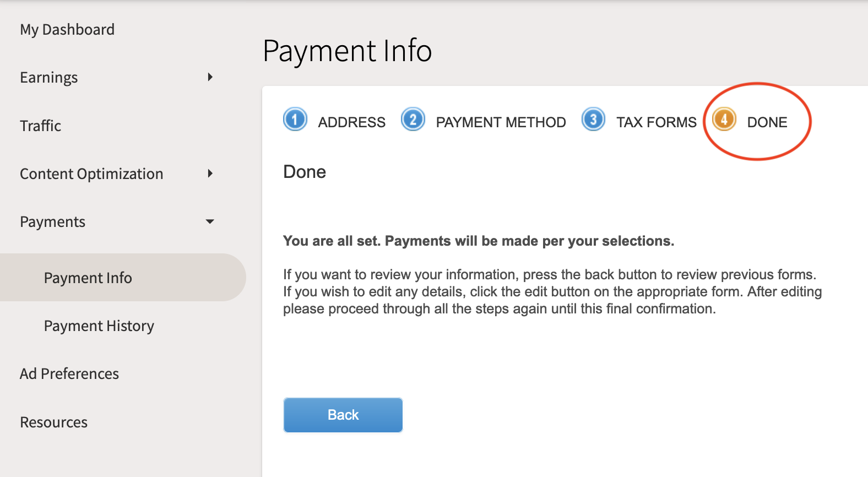Click the step 2 Payment Method circle icon
This screenshot has width=868, height=477.
(x=413, y=120)
